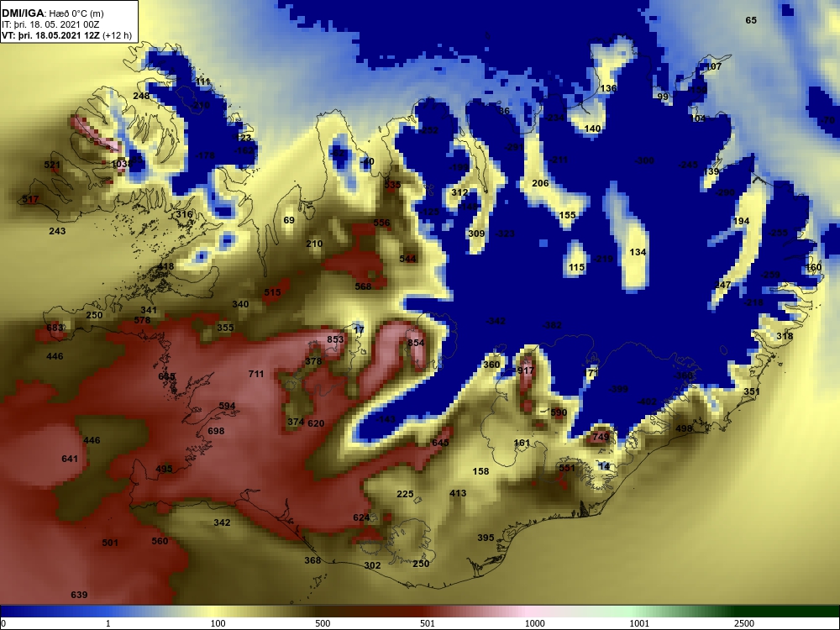Click the map value 854

[416, 343]
